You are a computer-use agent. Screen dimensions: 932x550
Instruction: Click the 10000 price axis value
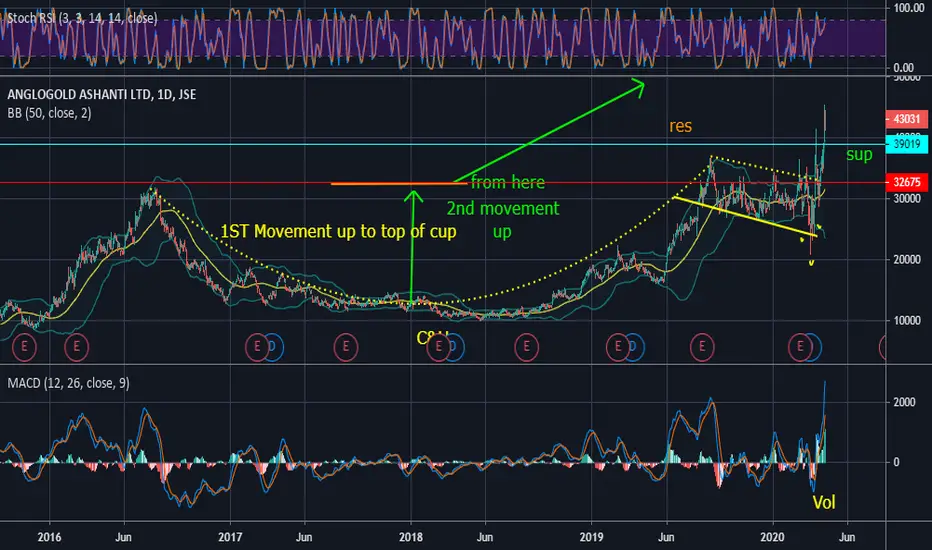(x=906, y=320)
